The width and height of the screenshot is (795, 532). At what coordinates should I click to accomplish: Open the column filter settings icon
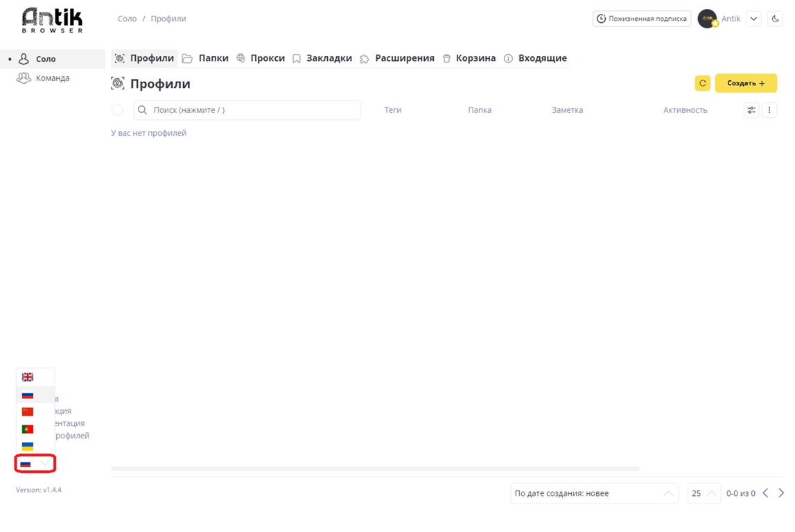[x=751, y=110]
